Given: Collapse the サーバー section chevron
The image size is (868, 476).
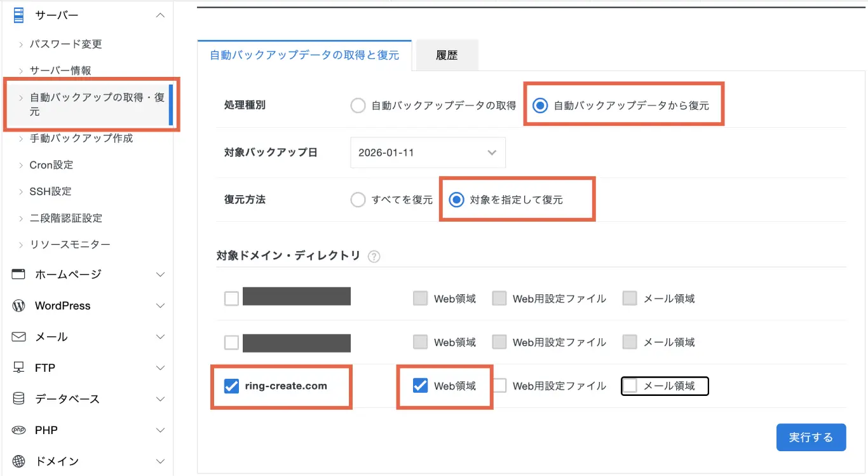Looking at the screenshot, I should coord(160,15).
